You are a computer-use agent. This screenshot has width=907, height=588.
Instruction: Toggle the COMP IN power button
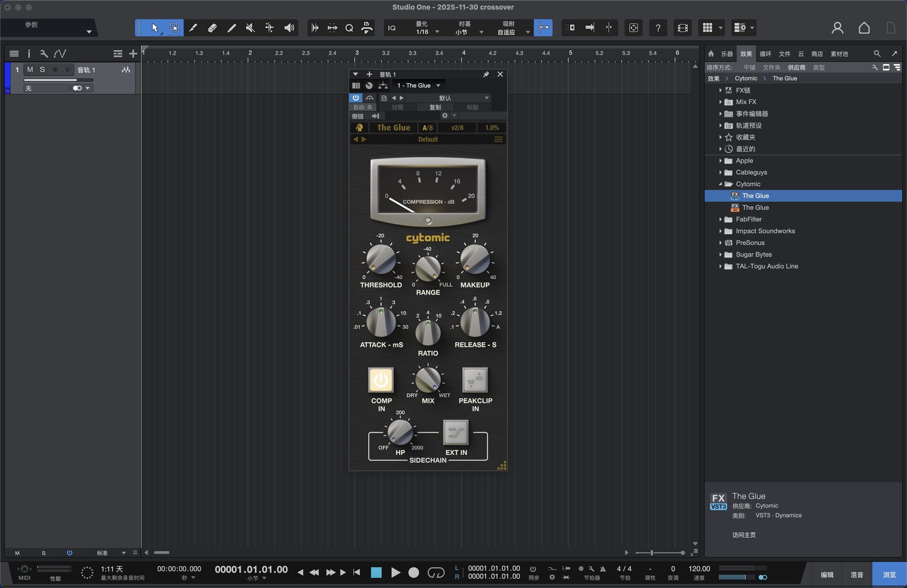[381, 380]
